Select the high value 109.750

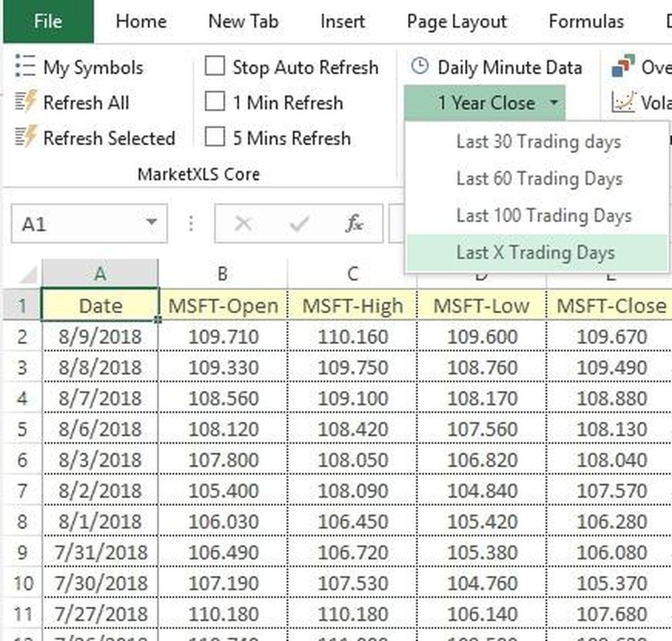pos(353,368)
